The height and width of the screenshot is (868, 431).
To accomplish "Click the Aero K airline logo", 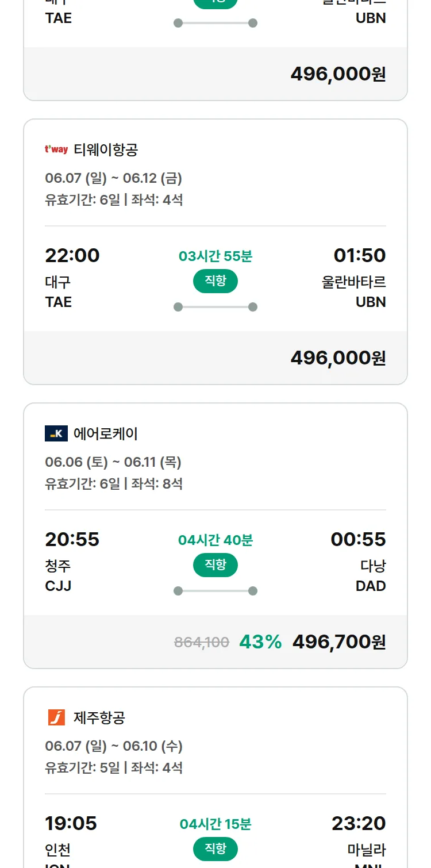I will (x=56, y=433).
